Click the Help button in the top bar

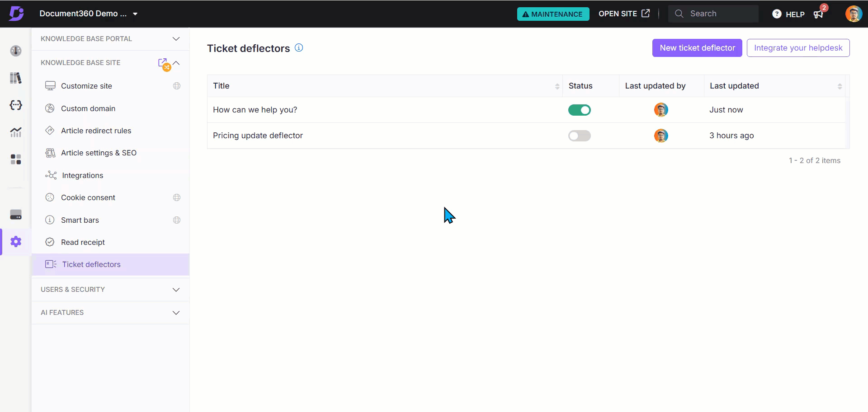[x=788, y=14]
